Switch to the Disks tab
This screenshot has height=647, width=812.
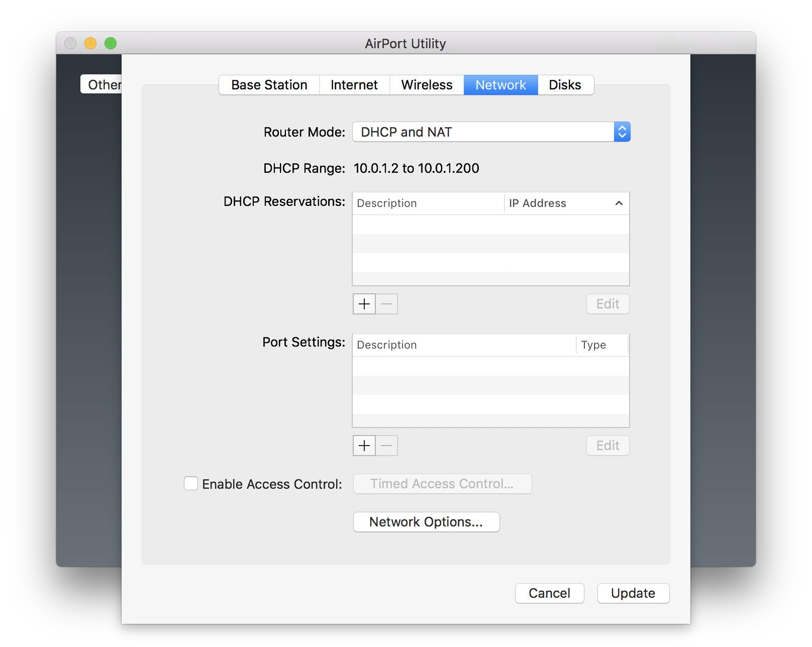tap(565, 85)
